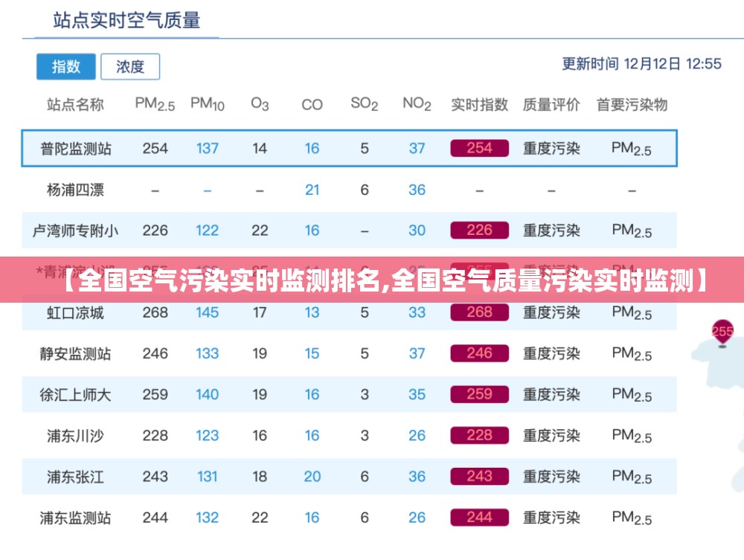Click the 268 real-time index badge
Image resolution: width=744 pixels, height=560 pixels.
click(x=479, y=312)
